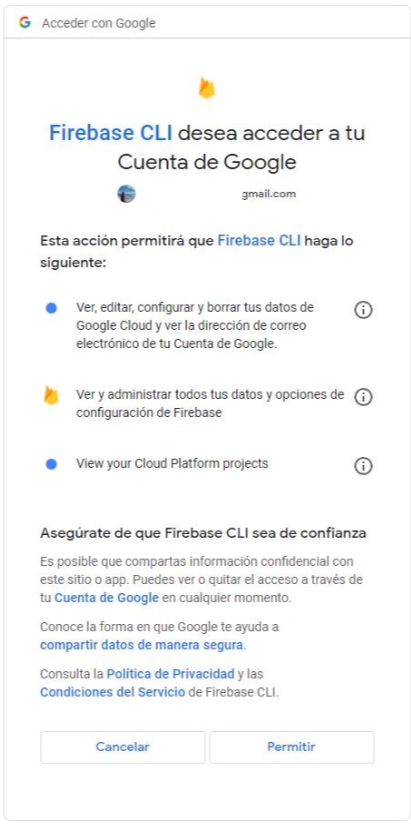Click the Cancelar button
This screenshot has width=411, height=824.
pos(122,747)
